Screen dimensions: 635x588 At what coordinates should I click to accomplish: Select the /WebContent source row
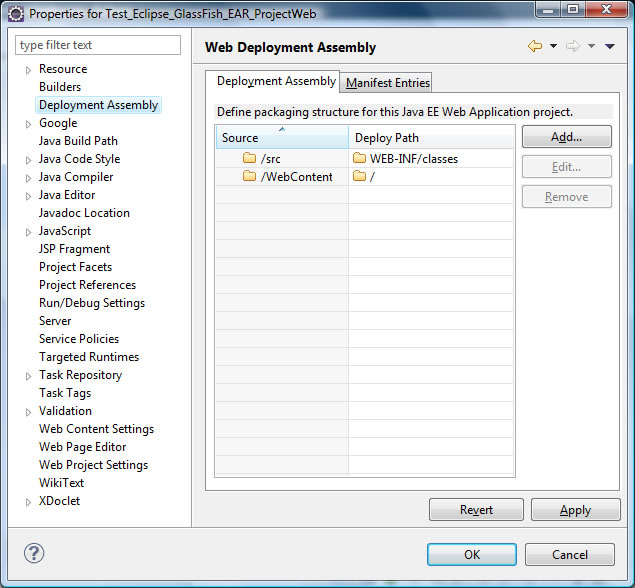pyautogui.click(x=282, y=177)
